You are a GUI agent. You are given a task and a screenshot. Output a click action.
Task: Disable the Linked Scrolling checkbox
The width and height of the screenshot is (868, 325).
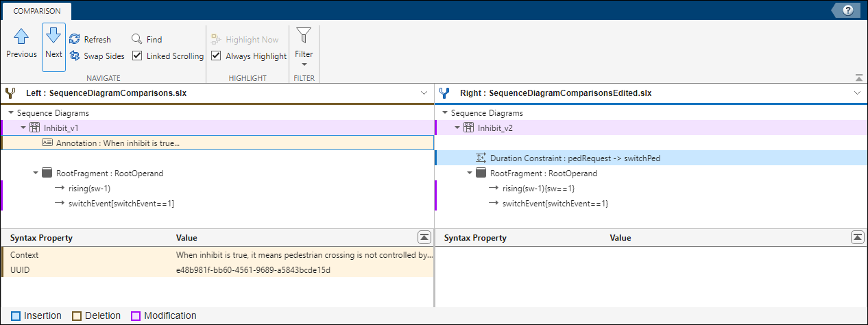tap(137, 56)
